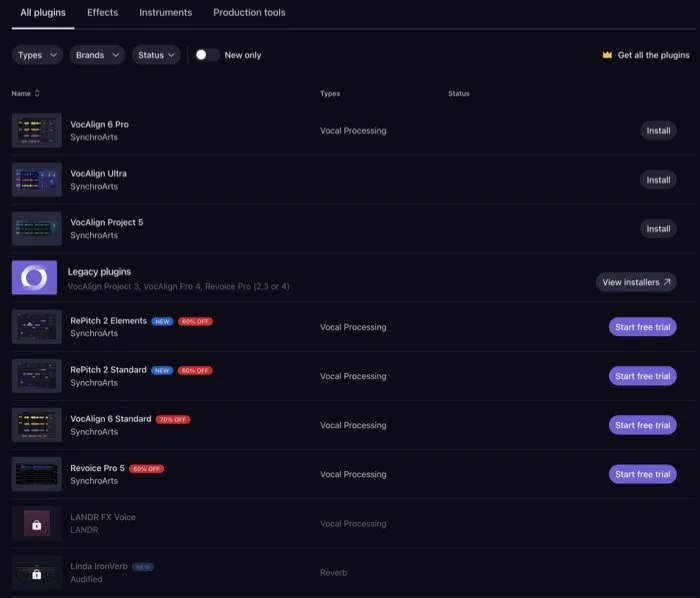The image size is (700, 598).
Task: Start free trial for Revoice Pro 5
Action: tap(642, 474)
